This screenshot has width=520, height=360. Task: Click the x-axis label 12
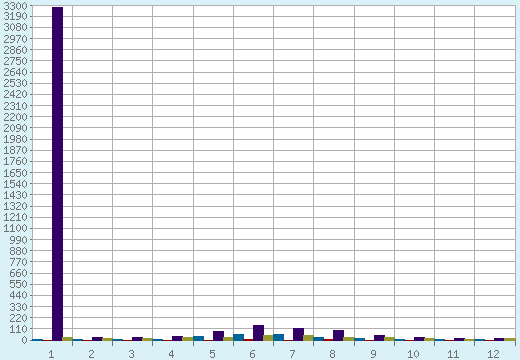(x=493, y=354)
